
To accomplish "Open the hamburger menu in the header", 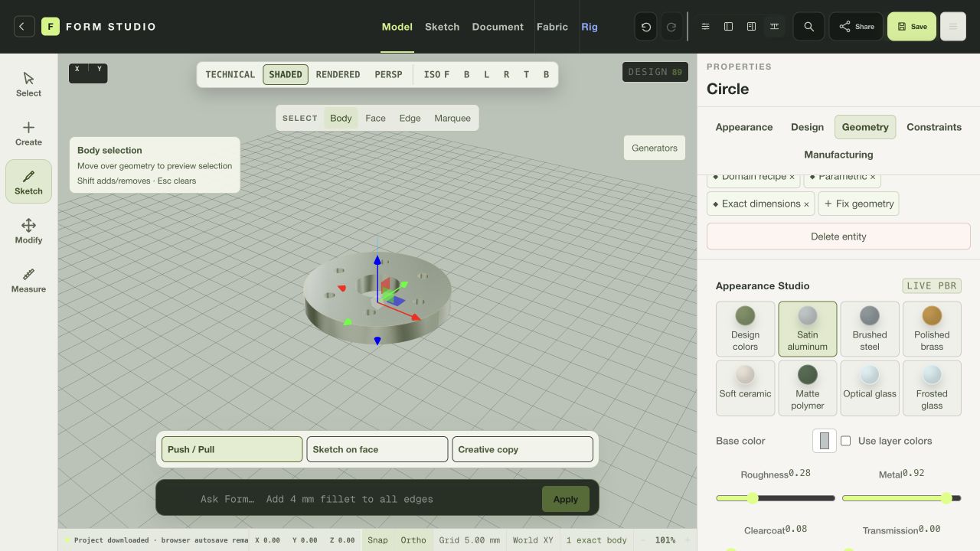I will point(953,27).
